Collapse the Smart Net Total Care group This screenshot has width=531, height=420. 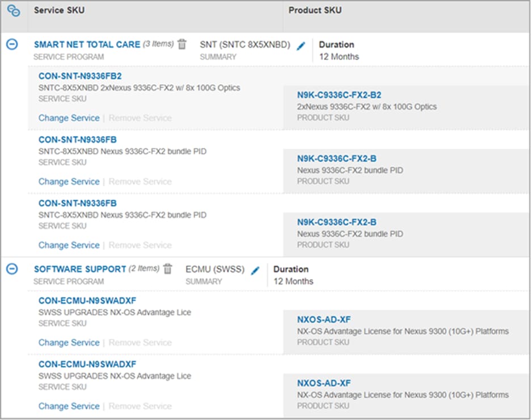click(12, 44)
